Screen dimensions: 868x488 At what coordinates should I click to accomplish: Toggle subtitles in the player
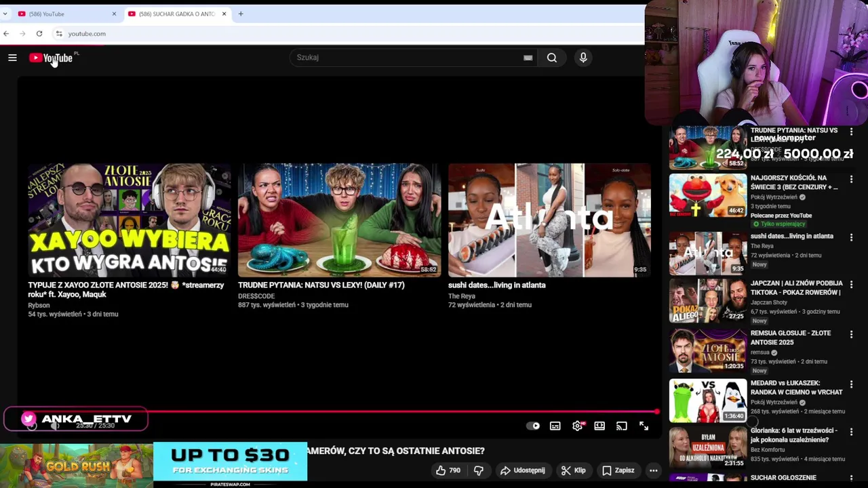(555, 426)
